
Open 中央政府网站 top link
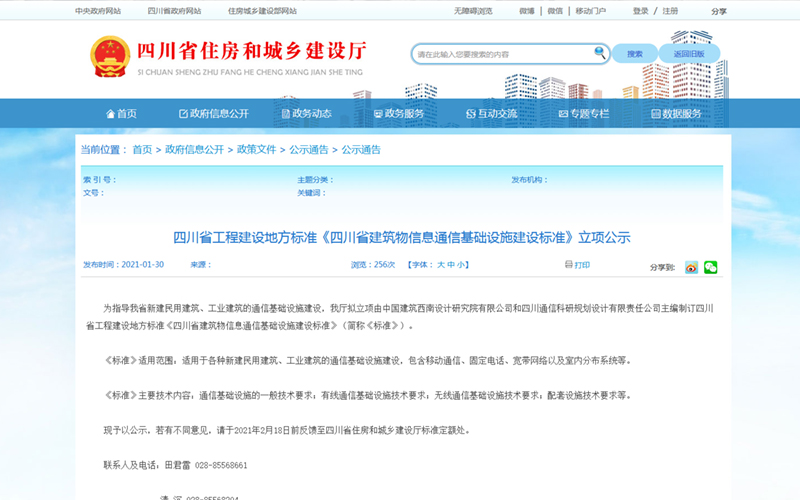[x=98, y=11]
